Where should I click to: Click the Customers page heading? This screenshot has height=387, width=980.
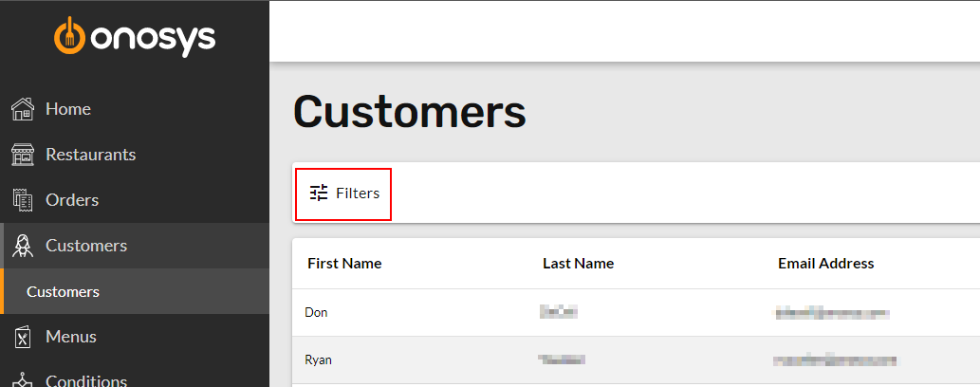click(410, 112)
